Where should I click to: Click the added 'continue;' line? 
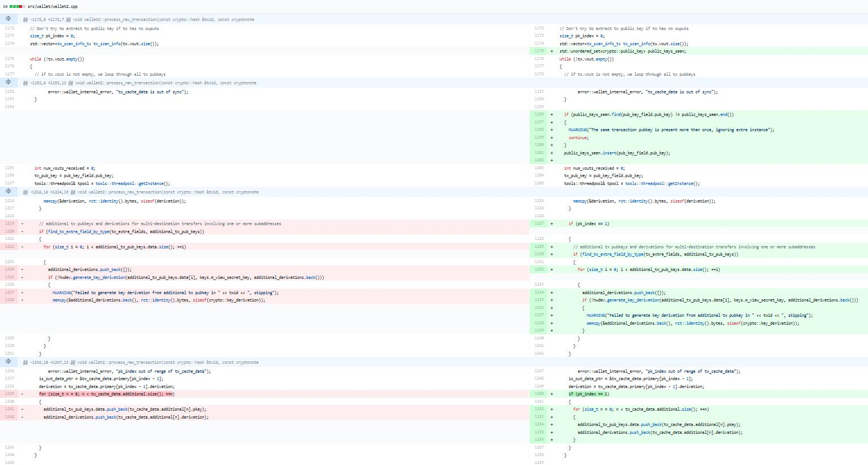578,137
